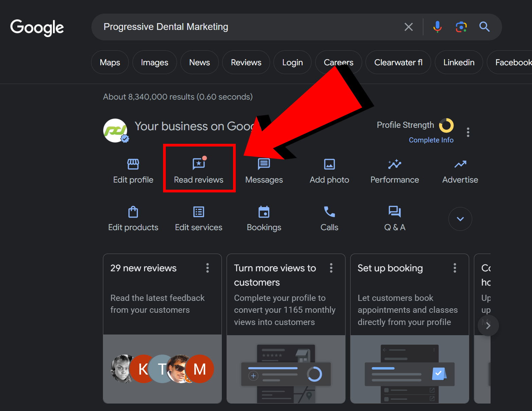The width and height of the screenshot is (532, 411).
Task: Show next cards with the right arrow
Action: (x=488, y=326)
